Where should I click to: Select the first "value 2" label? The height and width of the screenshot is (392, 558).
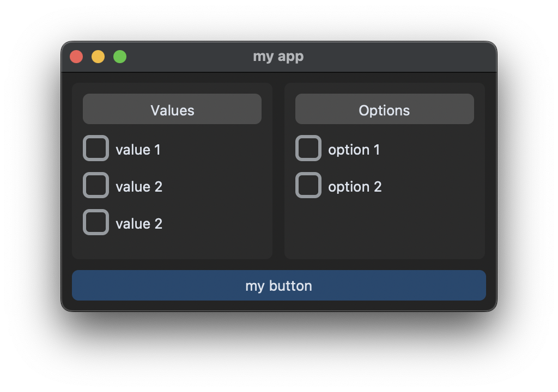(138, 186)
